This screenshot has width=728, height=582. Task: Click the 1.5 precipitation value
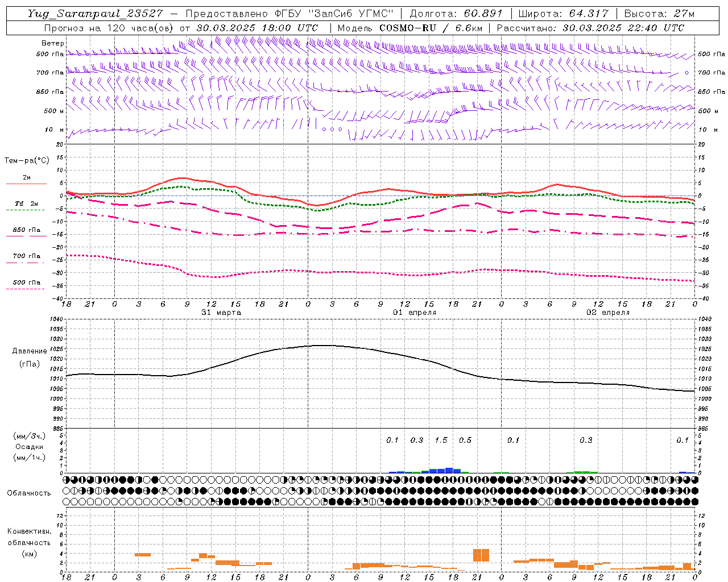pyautogui.click(x=441, y=440)
